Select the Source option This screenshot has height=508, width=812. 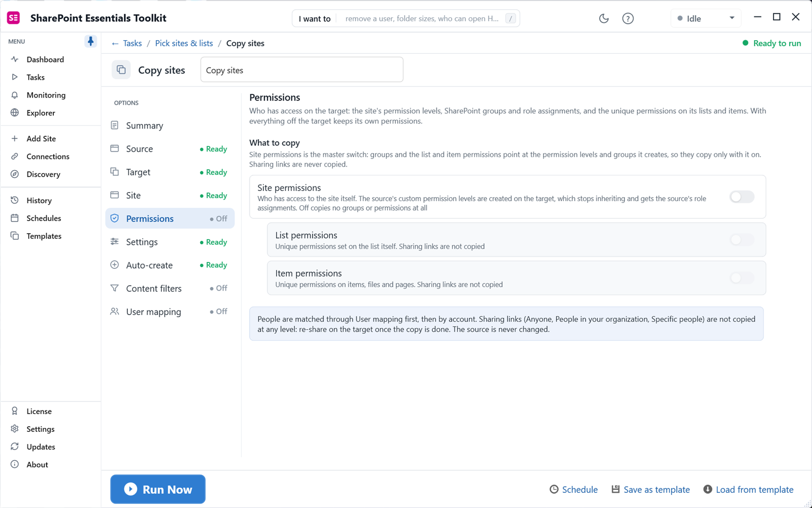[170, 149]
